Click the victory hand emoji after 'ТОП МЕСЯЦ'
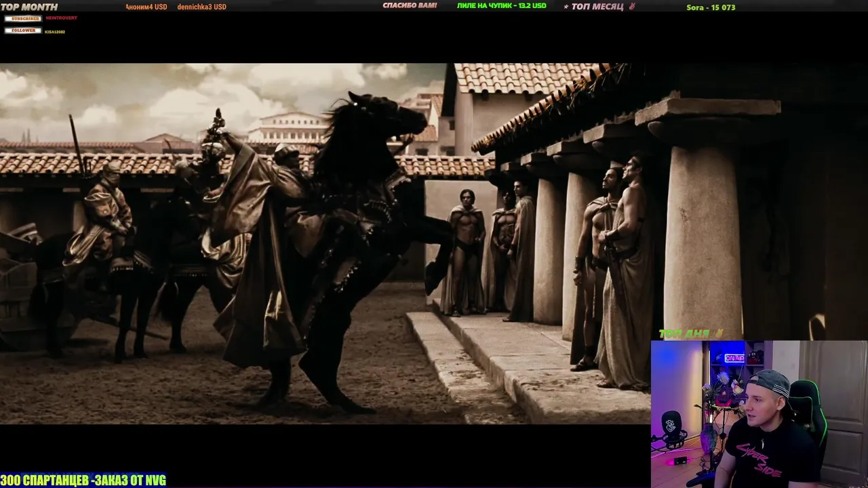Viewport: 868px width, 488px height. coord(631,6)
